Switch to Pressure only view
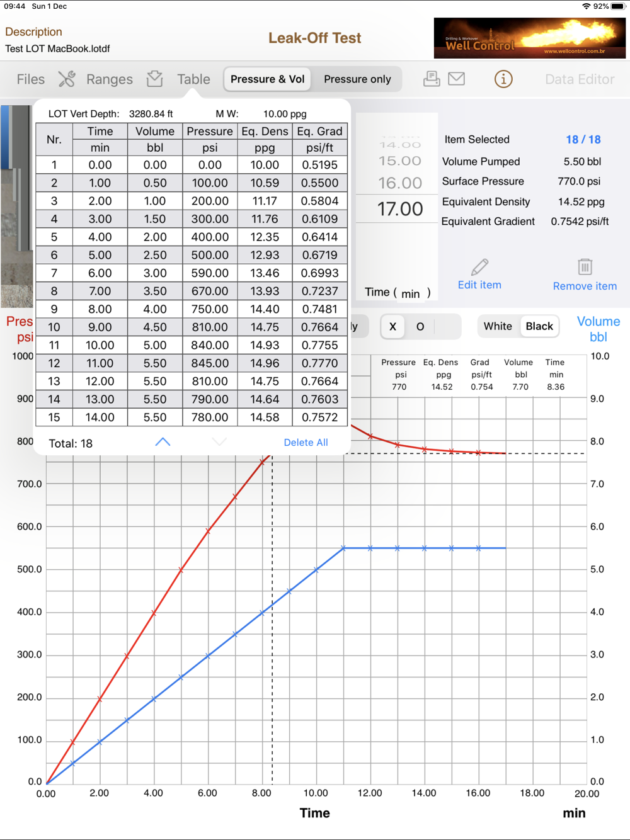The height and width of the screenshot is (840, 630). 357,79
